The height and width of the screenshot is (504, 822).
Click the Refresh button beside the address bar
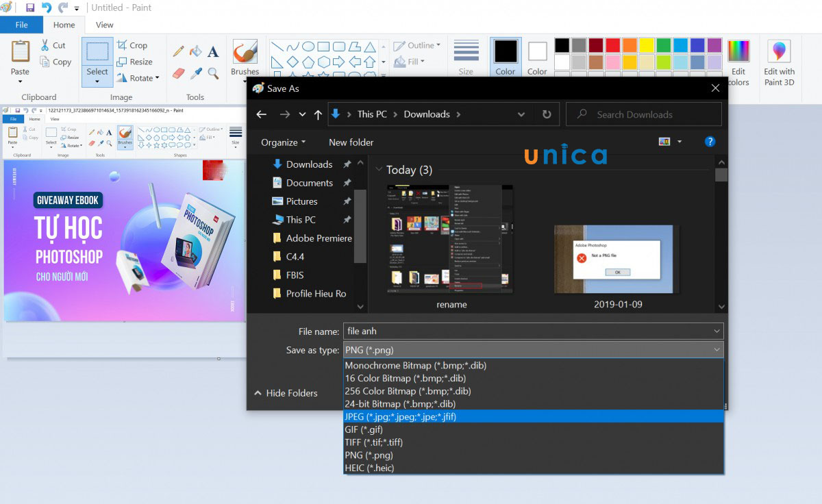click(x=547, y=114)
